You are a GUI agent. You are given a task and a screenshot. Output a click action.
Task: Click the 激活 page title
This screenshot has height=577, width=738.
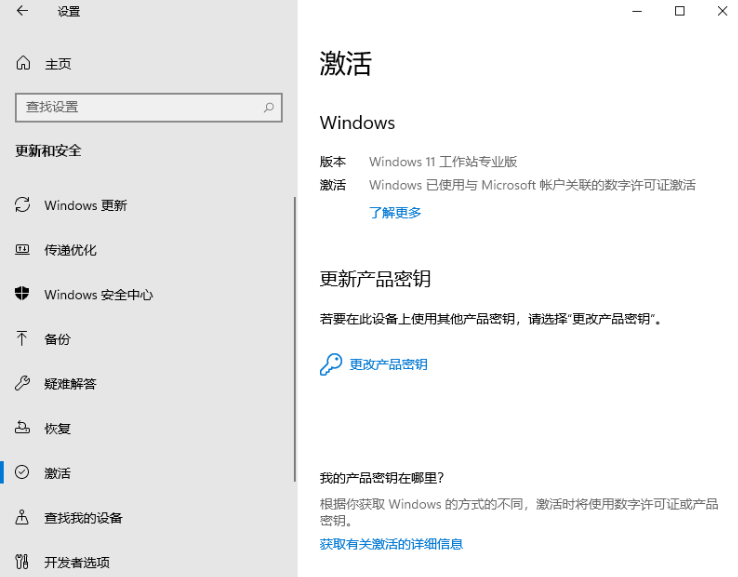[x=346, y=63]
